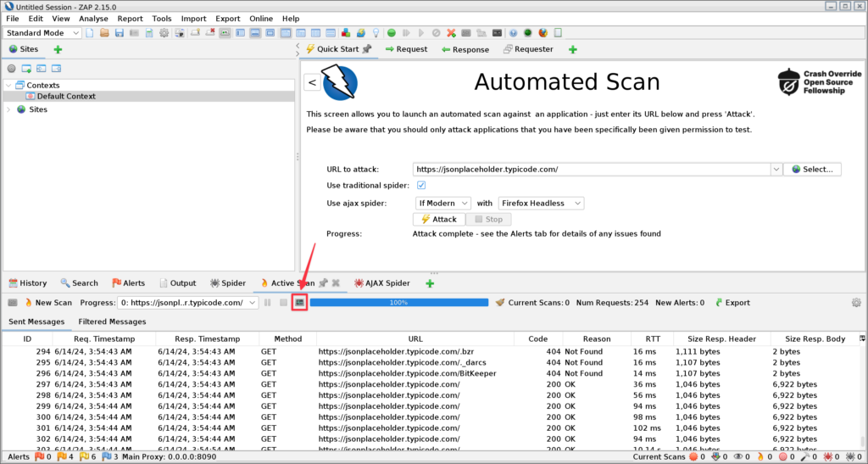Click the yellow low alerts flag count
868x464 pixels.
(x=87, y=457)
